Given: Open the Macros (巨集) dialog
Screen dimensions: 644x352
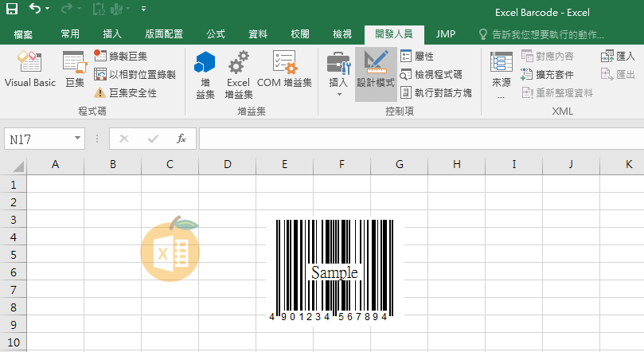Looking at the screenshot, I should coord(75,69).
